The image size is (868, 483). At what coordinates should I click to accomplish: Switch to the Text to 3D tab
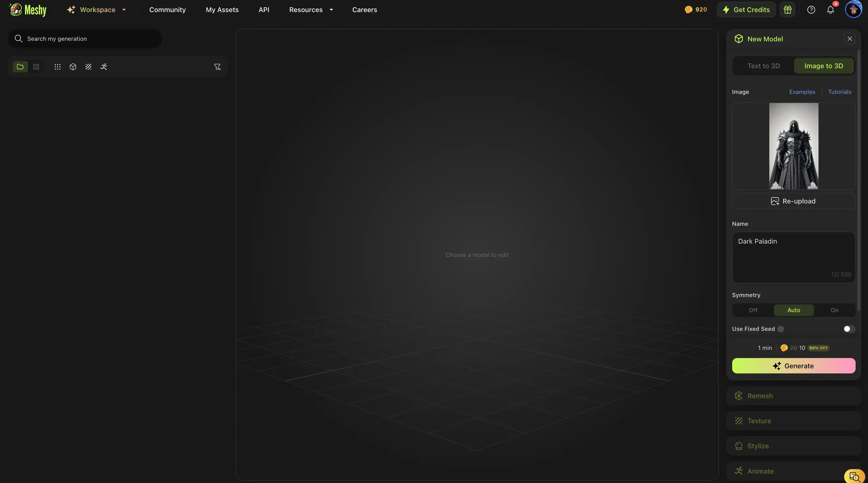pyautogui.click(x=763, y=66)
